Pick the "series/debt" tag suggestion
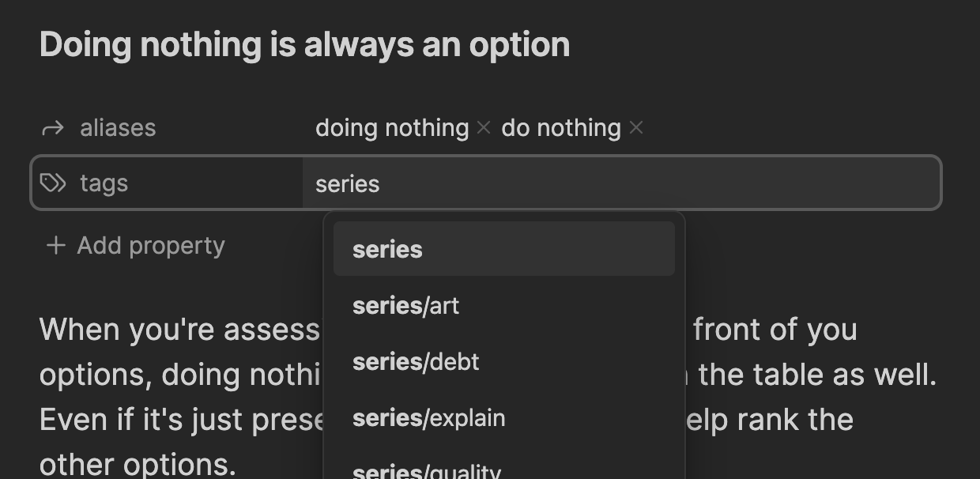 504,361
